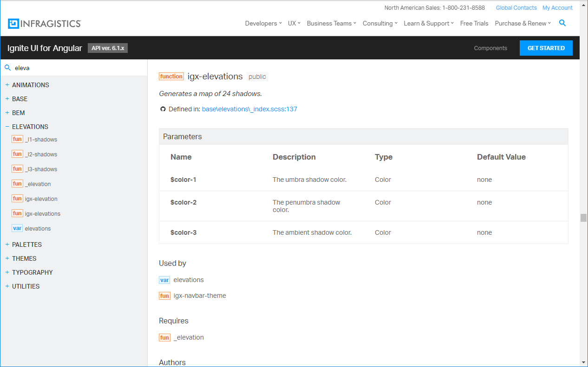The image size is (588, 367).
Task: Click fun badge next to _l2-shadows
Action: [17, 154]
